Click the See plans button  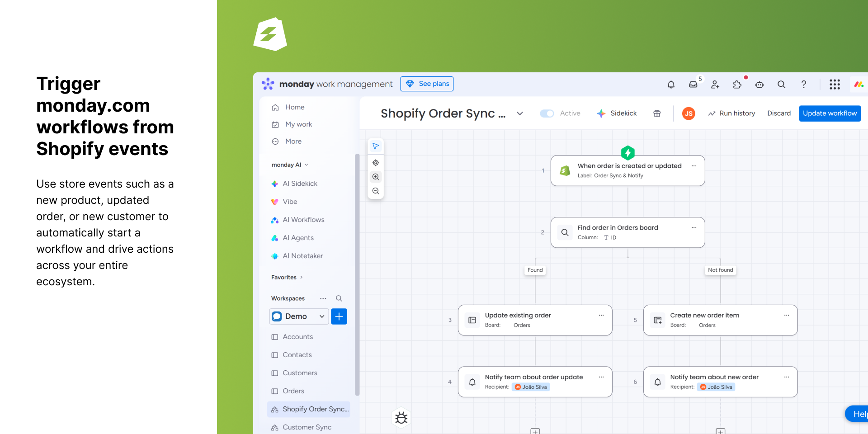pyautogui.click(x=427, y=84)
